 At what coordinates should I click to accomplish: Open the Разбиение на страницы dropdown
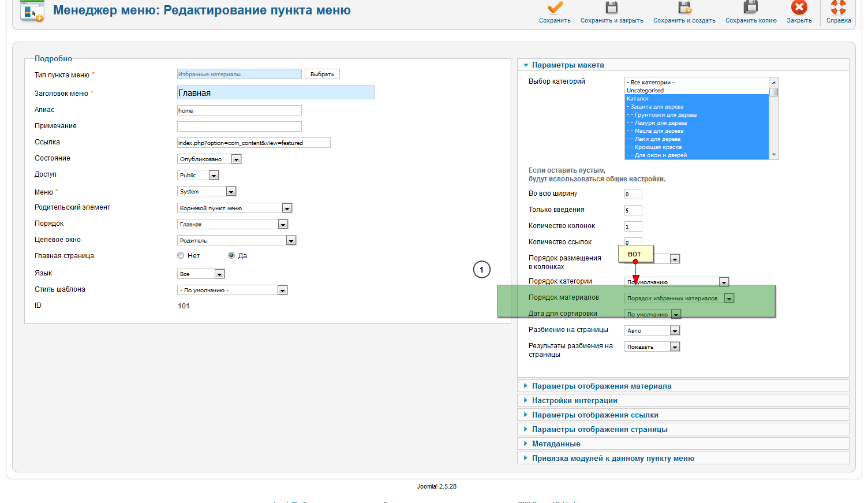point(652,330)
